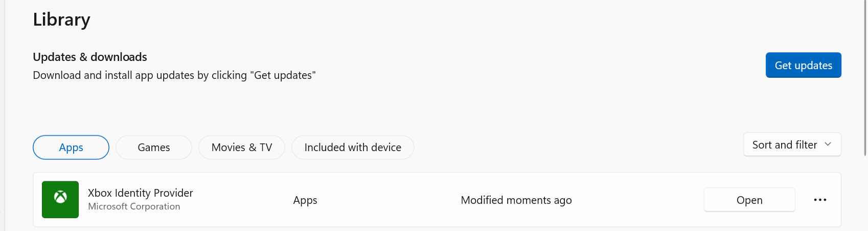This screenshot has height=231, width=868.
Task: Open the Sort and filter dropdown
Action: coord(792,145)
